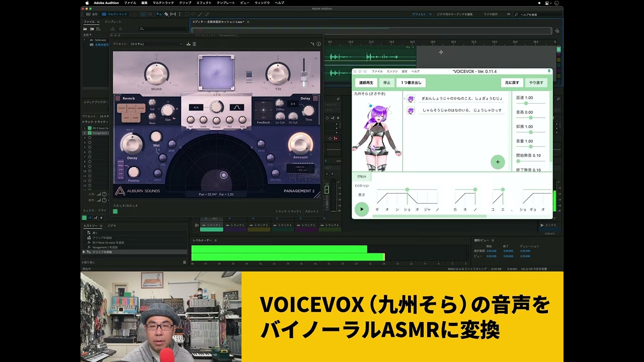
Task: Click 元に戻す undo button in VOICEVOX
Action: [x=512, y=83]
